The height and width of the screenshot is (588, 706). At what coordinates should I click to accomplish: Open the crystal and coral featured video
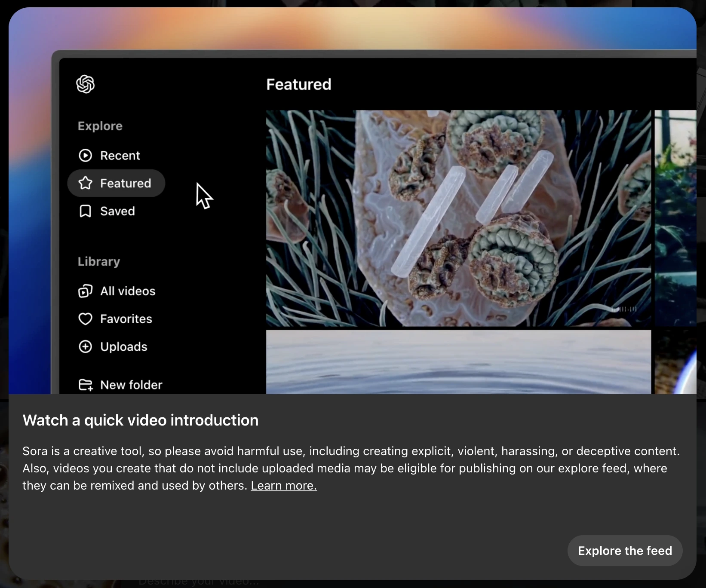click(x=458, y=218)
